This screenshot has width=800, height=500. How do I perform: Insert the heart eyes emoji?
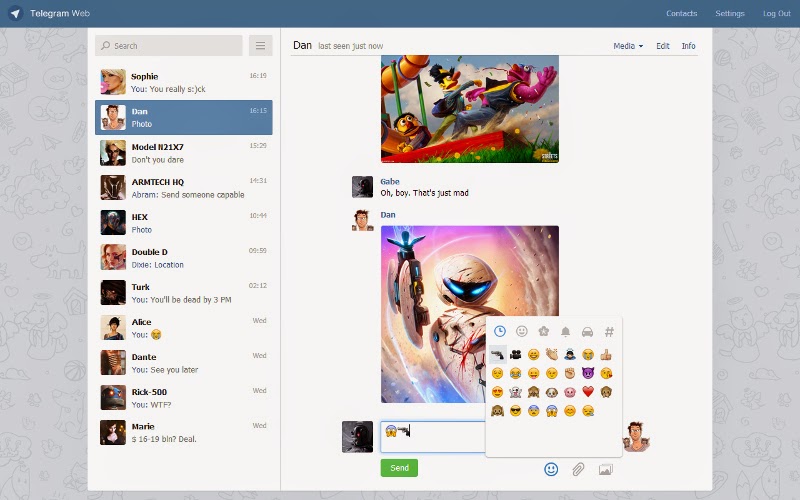click(x=497, y=392)
